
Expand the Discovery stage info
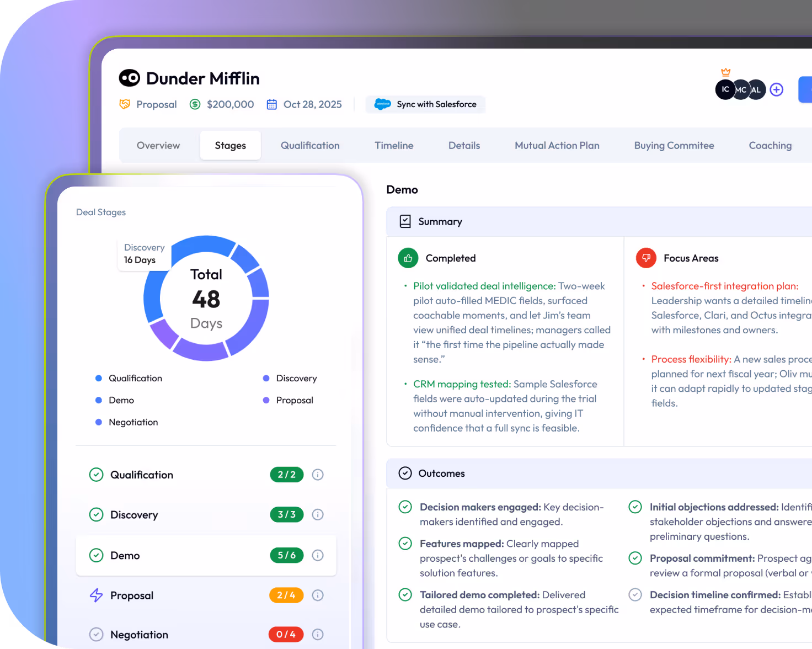pos(317,514)
